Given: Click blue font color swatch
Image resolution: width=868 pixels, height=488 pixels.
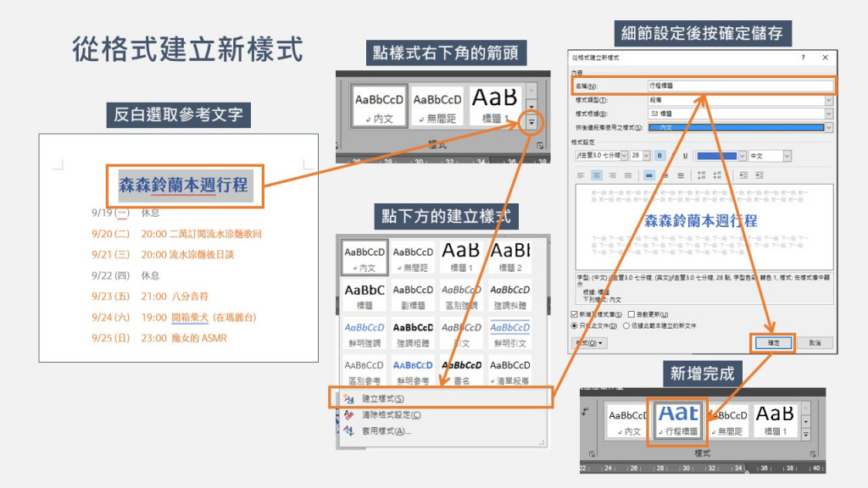Looking at the screenshot, I should [x=717, y=156].
